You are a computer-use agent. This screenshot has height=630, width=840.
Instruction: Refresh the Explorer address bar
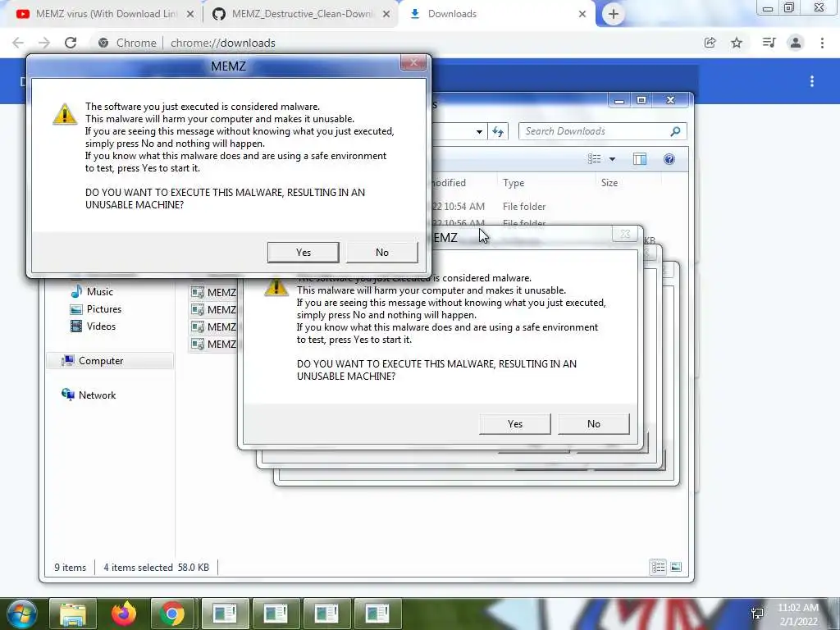click(x=498, y=131)
